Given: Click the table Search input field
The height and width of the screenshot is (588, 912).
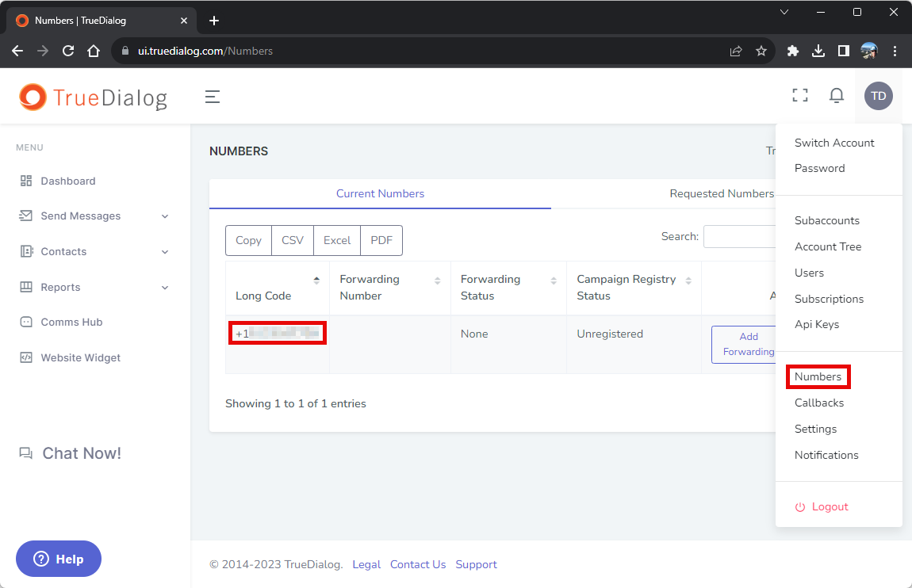Looking at the screenshot, I should tap(740, 236).
